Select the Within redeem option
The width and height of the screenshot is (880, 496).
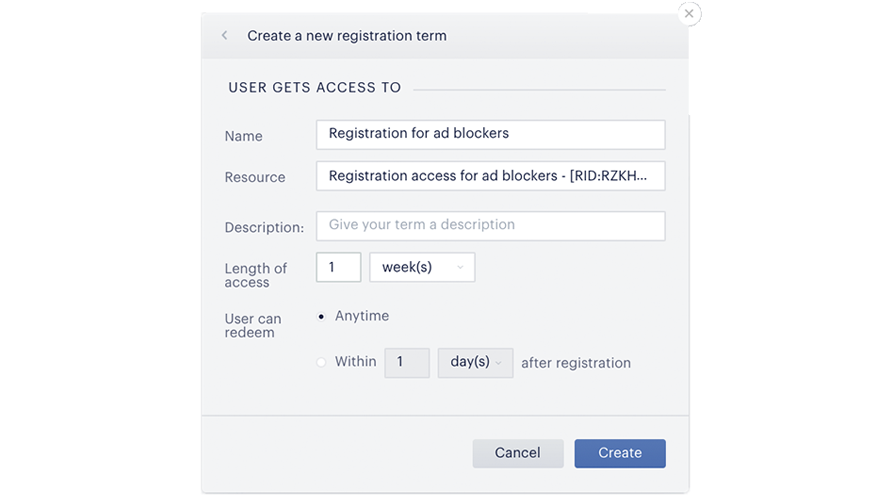tap(321, 362)
